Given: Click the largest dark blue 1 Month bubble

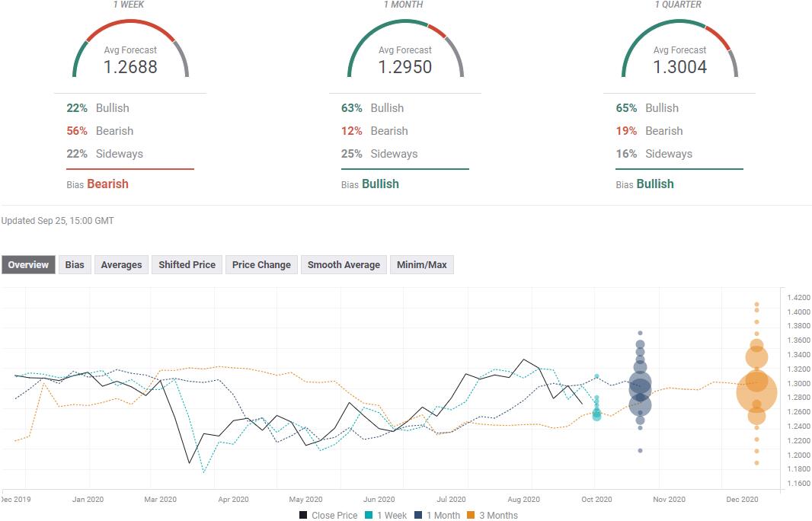Looking at the screenshot, I should pyautogui.click(x=640, y=388).
